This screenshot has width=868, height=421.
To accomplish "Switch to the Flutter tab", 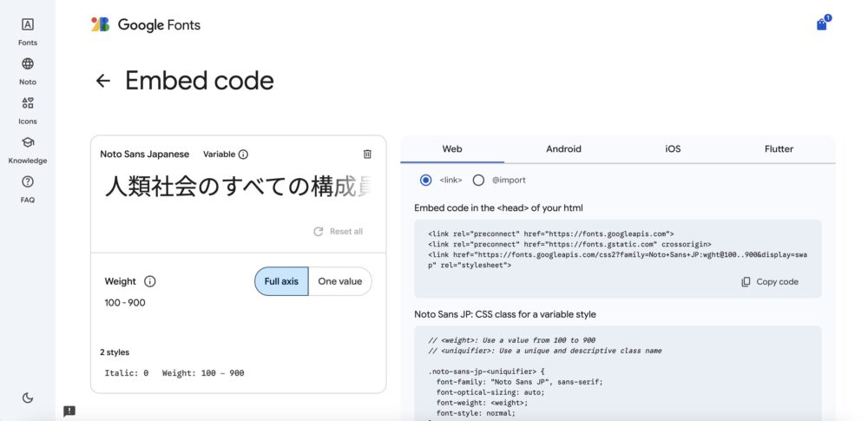I will click(779, 149).
